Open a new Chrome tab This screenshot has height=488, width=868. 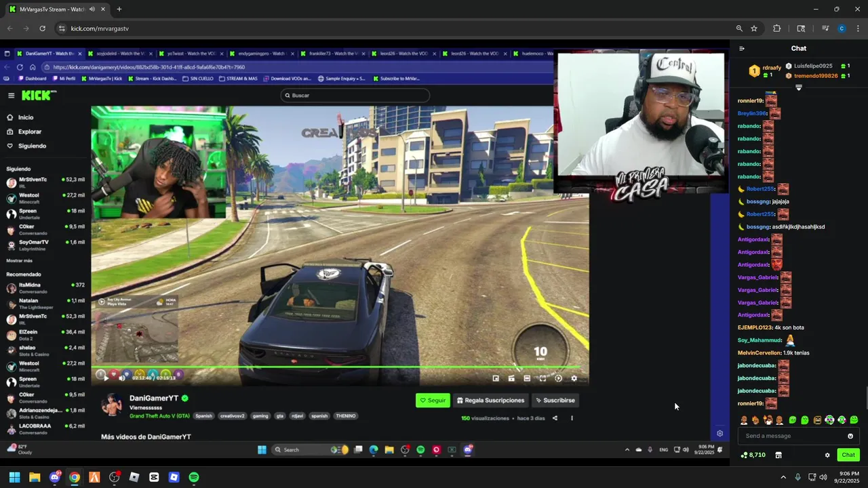click(119, 9)
